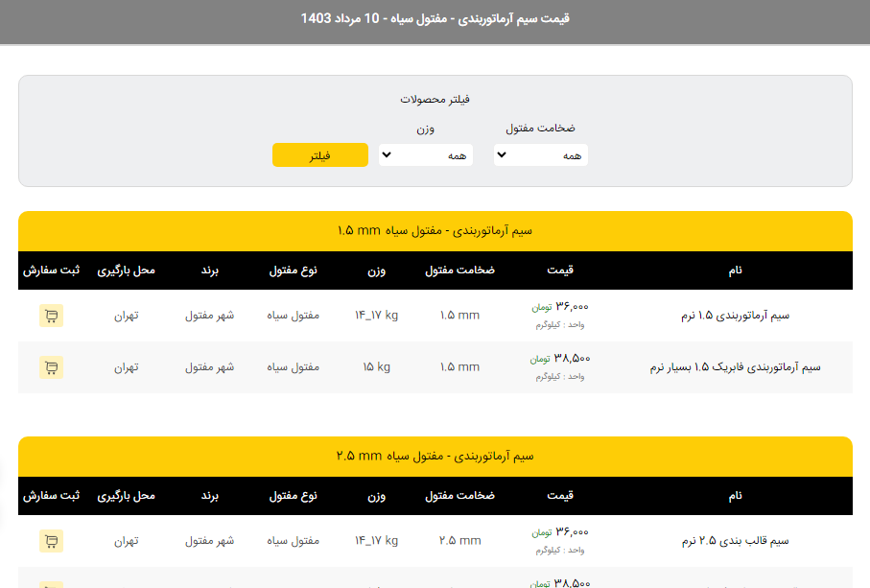Click product name سیم قالب بندی 2.5 نرم
Screen dimensions: 870x588
735,541
